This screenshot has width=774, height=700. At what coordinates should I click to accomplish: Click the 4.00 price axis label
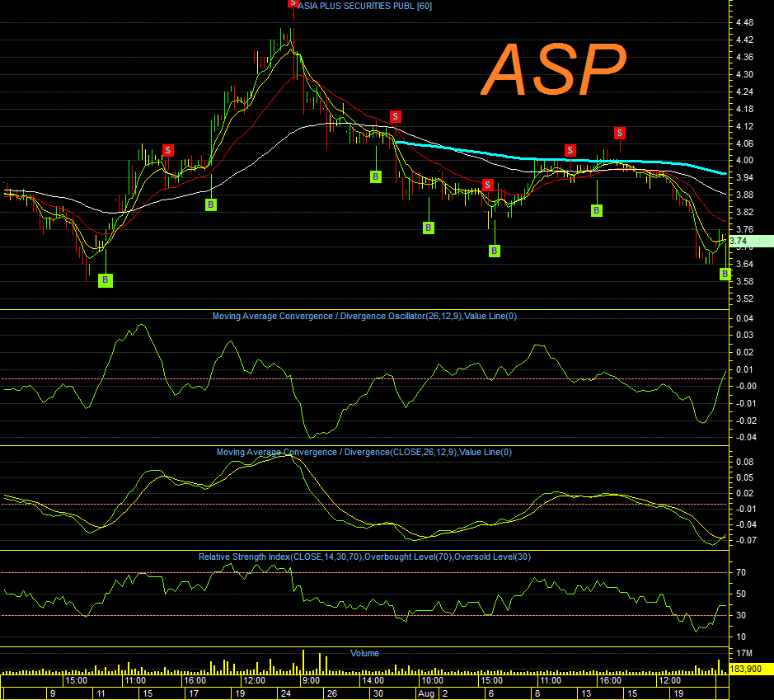point(744,161)
